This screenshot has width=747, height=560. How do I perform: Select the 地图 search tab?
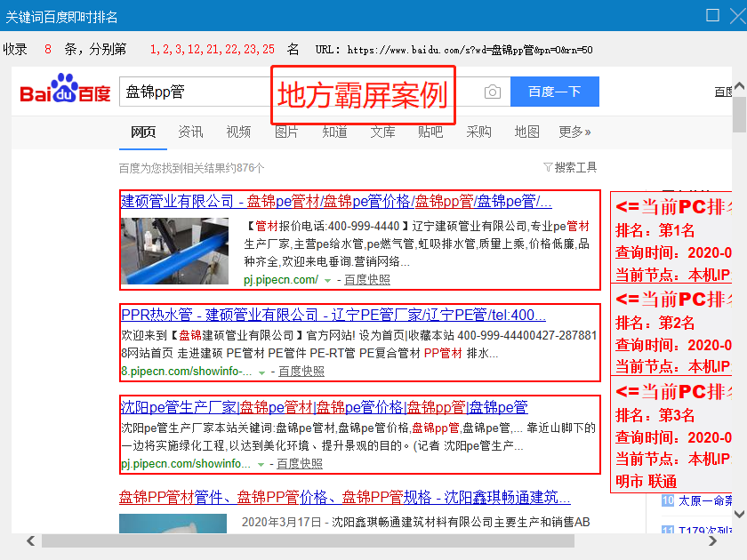(526, 132)
